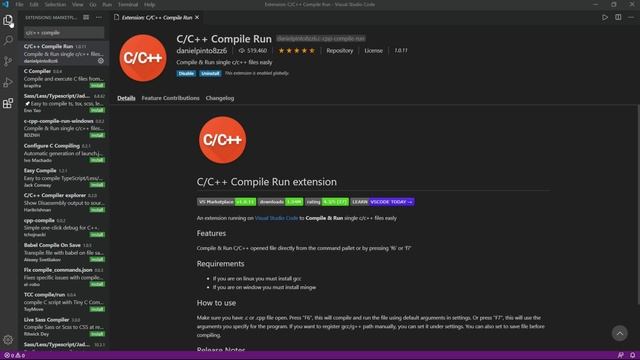Install the cpp-compile extension
The height and width of the screenshot is (360, 640).
[x=97, y=235]
